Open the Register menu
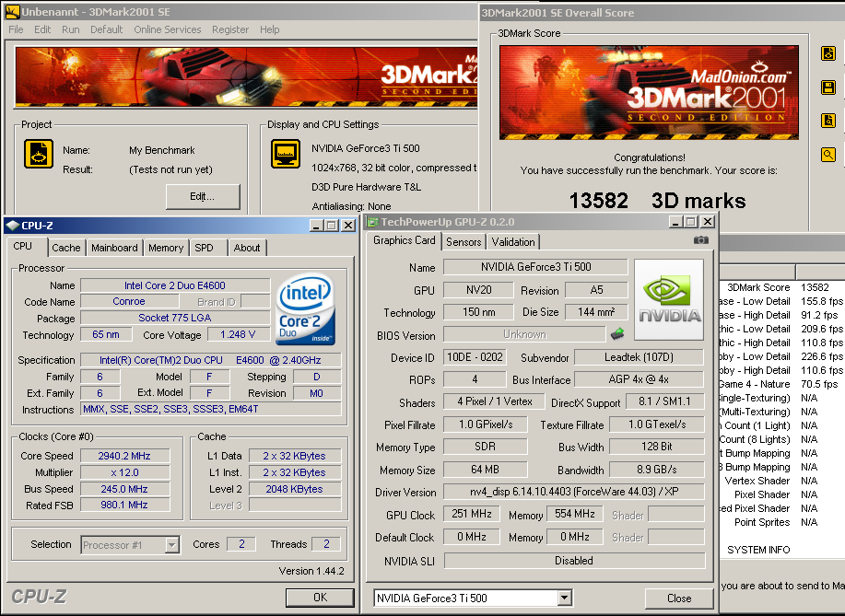845x616 pixels. [230, 29]
